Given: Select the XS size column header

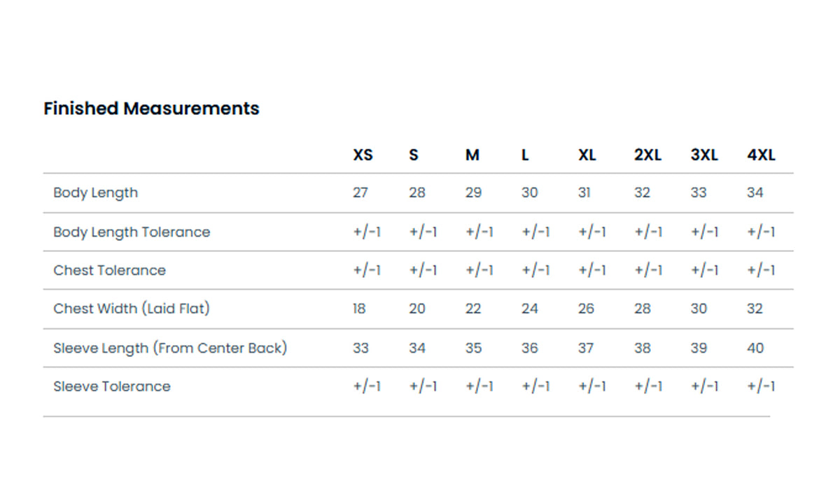Looking at the screenshot, I should (x=363, y=155).
